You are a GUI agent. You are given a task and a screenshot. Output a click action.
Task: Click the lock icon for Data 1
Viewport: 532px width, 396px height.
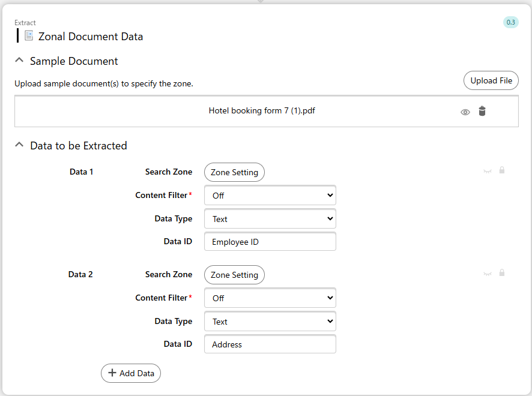(502, 170)
